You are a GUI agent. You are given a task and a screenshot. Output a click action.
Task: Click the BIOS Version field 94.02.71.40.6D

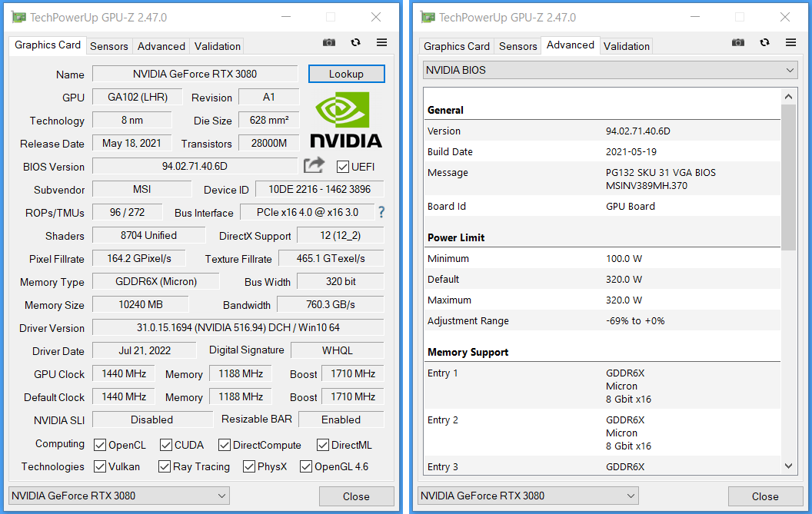tap(195, 166)
